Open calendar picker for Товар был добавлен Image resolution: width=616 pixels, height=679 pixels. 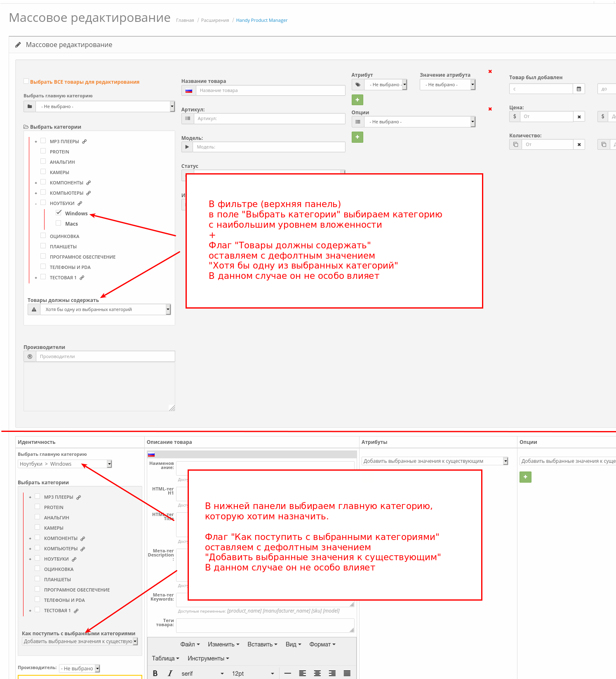tap(578, 89)
